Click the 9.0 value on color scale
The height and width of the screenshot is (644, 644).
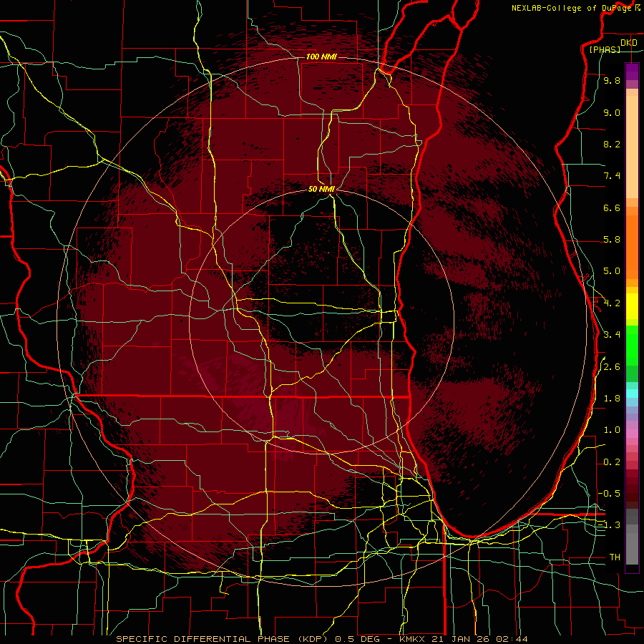tap(612, 112)
